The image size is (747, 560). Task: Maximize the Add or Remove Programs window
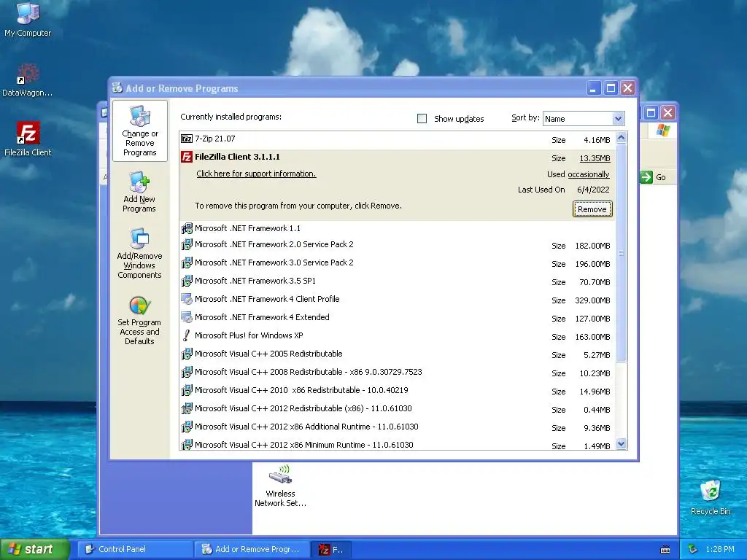click(x=611, y=88)
